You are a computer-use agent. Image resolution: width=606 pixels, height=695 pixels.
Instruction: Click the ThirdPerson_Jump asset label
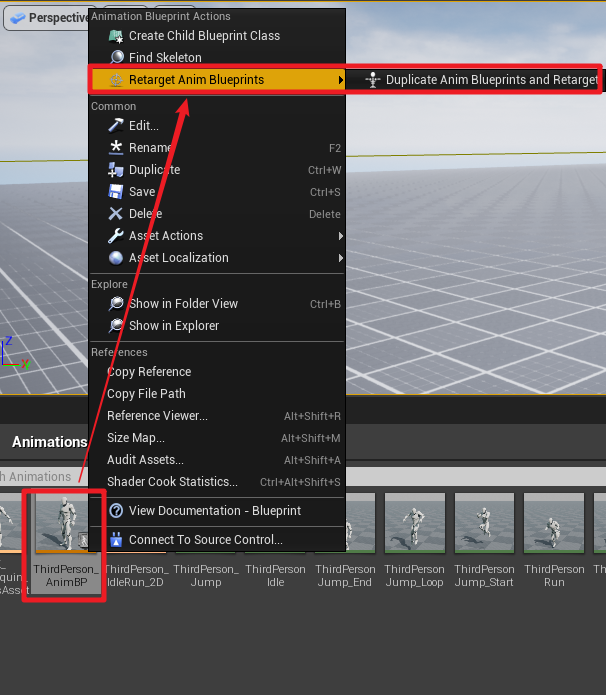pos(206,575)
